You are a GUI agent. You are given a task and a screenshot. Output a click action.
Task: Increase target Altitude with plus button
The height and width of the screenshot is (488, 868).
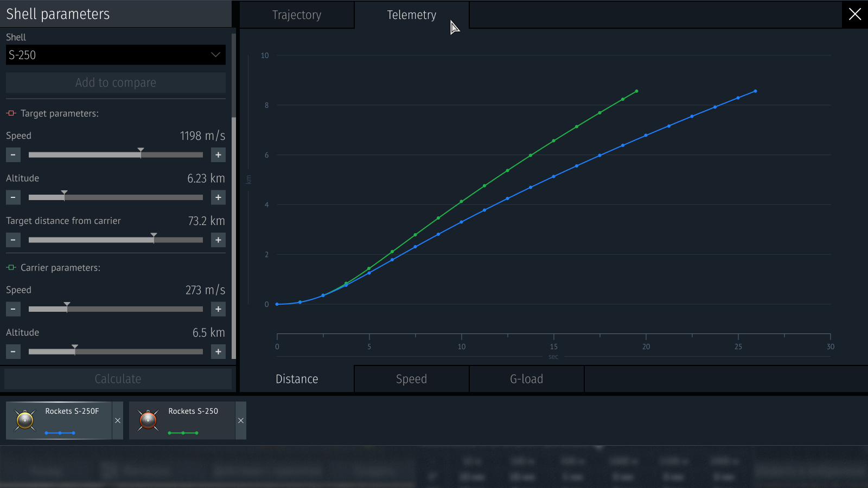click(218, 197)
